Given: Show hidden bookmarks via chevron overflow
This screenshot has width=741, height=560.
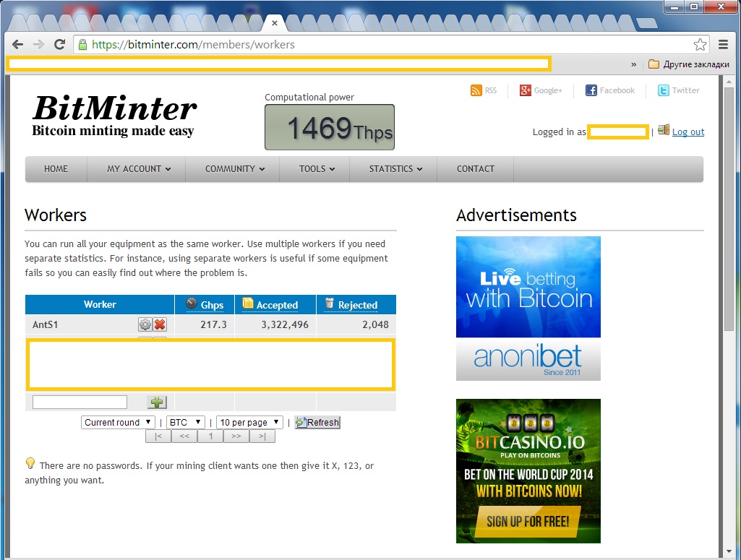Looking at the screenshot, I should pyautogui.click(x=634, y=64).
